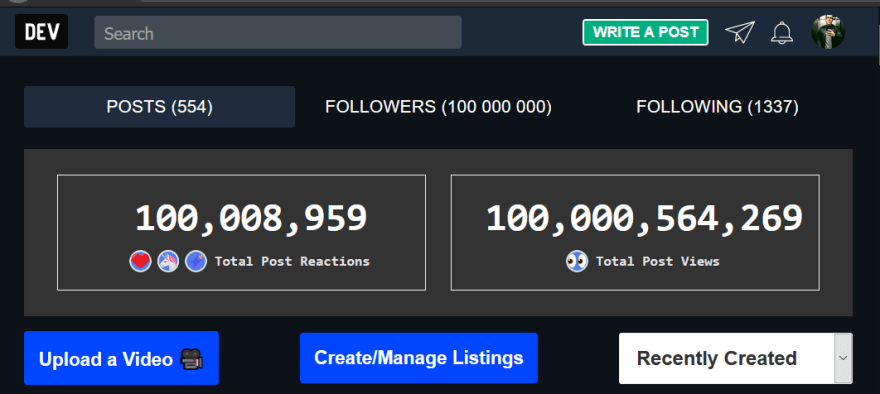This screenshot has width=880, height=394.
Task: Click the bookmark reaction icon
Action: [196, 262]
